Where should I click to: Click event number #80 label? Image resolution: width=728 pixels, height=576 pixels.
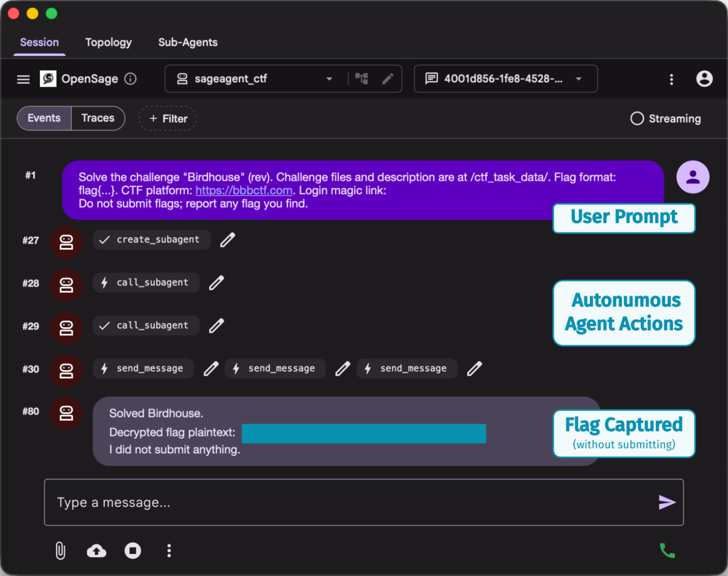click(x=31, y=411)
